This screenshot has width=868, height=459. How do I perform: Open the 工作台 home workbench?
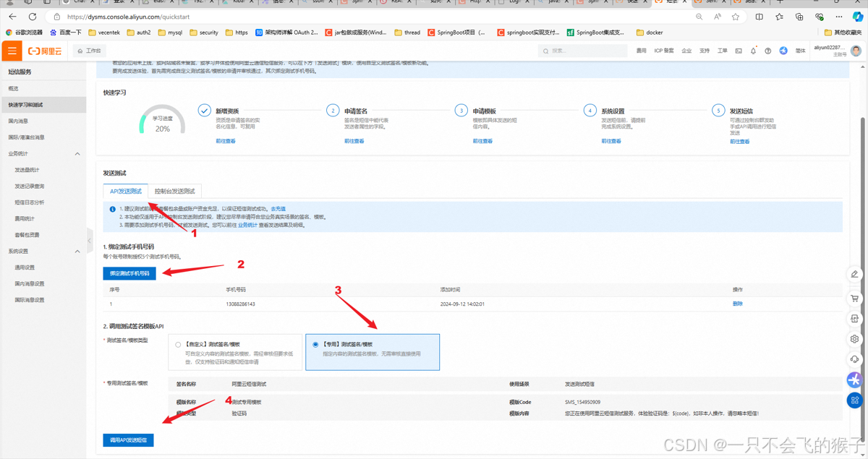pos(90,51)
